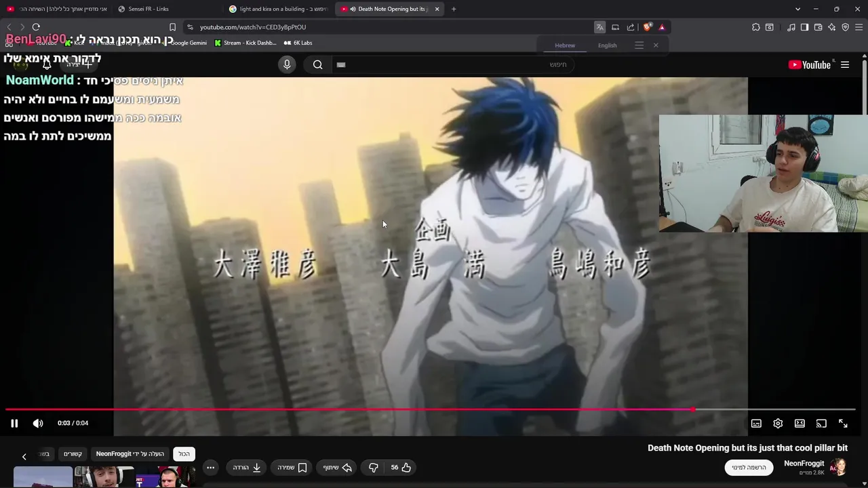This screenshot has height=488, width=868.
Task: Click the שמירה save button
Action: click(x=292, y=468)
